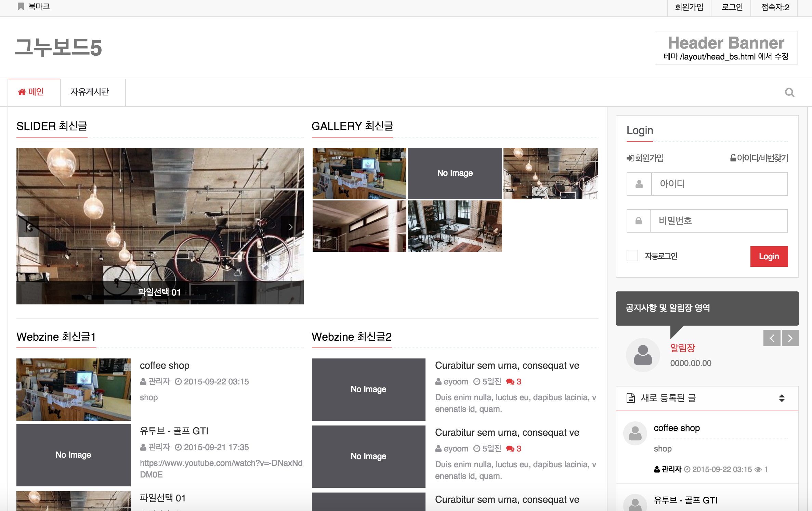
Task: Open 아이디/비번찾기 link in login box
Action: [x=759, y=158]
